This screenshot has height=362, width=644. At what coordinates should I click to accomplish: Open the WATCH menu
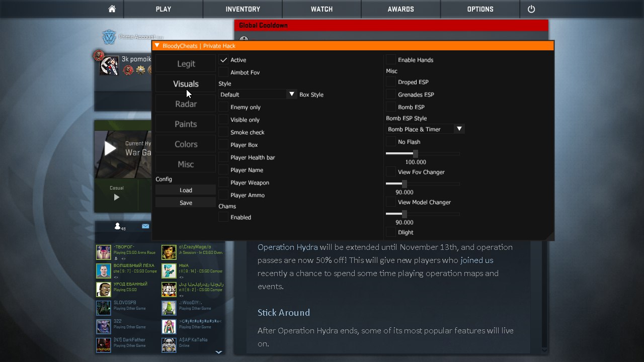tap(322, 9)
